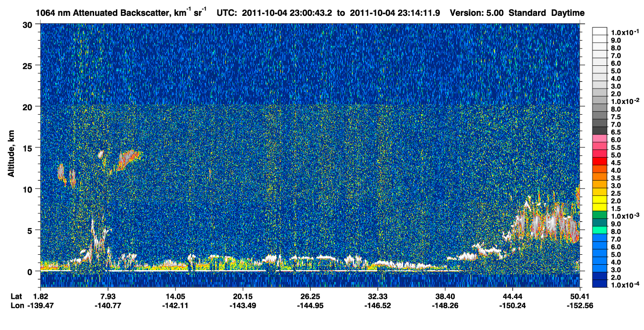Click the word 'Daytime' in the header
644x330 pixels.
(x=568, y=13)
